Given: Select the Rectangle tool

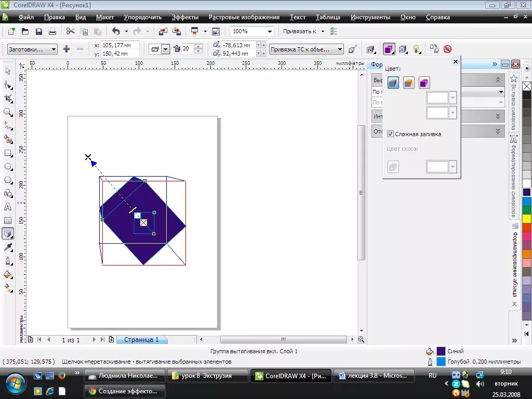Looking at the screenshot, I should 8,153.
